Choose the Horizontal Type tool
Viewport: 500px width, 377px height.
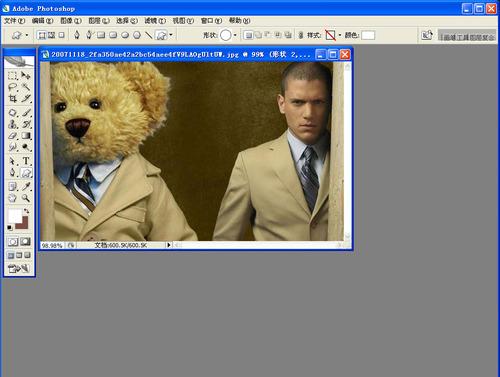pos(26,161)
